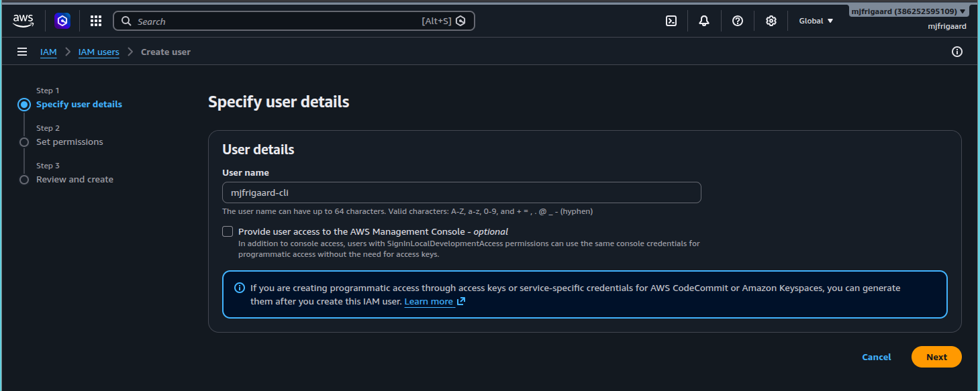
Task: Launch CloudShell terminal icon
Action: (x=671, y=21)
